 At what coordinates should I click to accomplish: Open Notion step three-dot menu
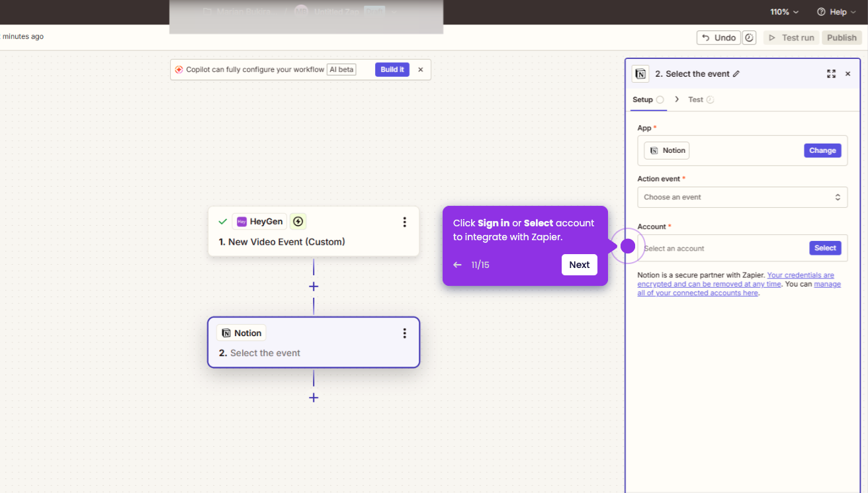(405, 334)
